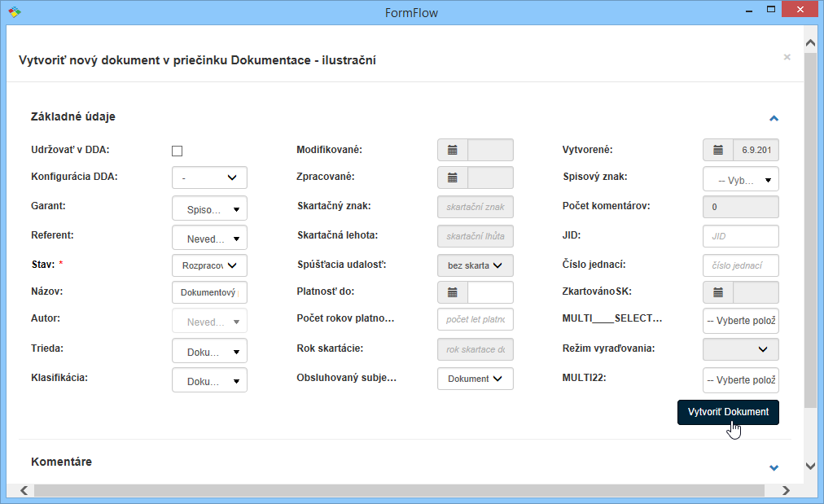Open the Spisový znak dropdown
The image size is (824, 504).
(x=740, y=179)
